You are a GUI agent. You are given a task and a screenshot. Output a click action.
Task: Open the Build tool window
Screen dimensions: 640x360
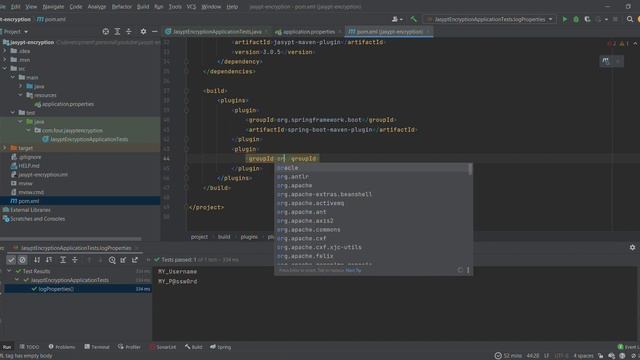click(193, 347)
